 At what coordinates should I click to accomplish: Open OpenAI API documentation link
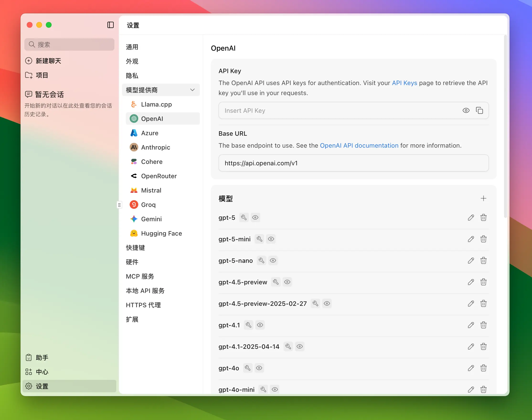point(359,145)
